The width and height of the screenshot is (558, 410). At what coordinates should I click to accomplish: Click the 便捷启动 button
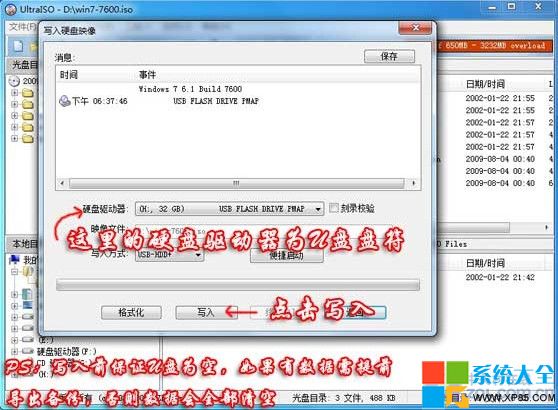(x=287, y=256)
